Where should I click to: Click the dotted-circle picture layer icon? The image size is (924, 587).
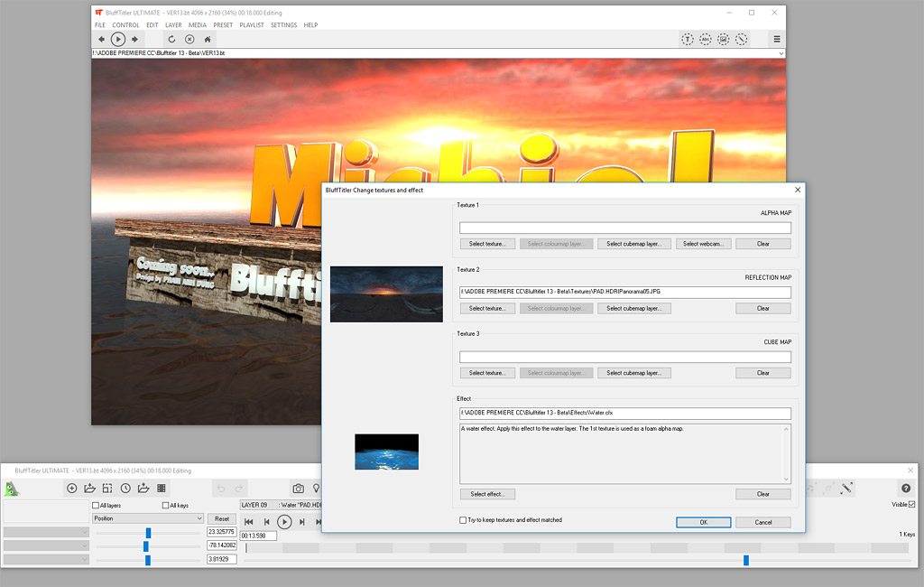click(x=723, y=39)
